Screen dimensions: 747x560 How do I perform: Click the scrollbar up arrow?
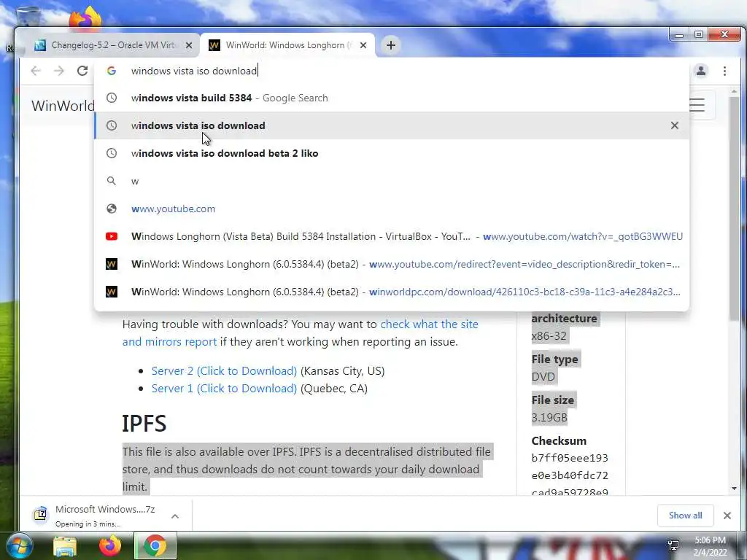coord(734,91)
